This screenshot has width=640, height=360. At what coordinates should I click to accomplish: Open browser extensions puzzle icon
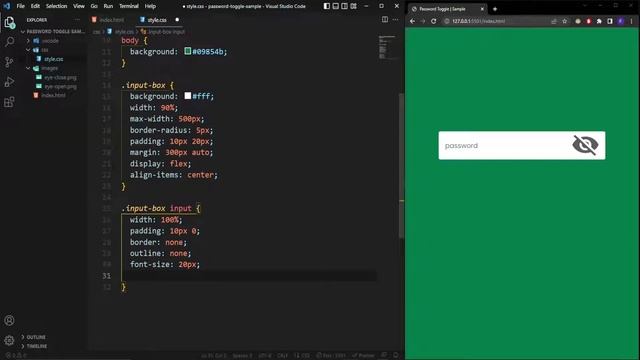click(x=599, y=21)
